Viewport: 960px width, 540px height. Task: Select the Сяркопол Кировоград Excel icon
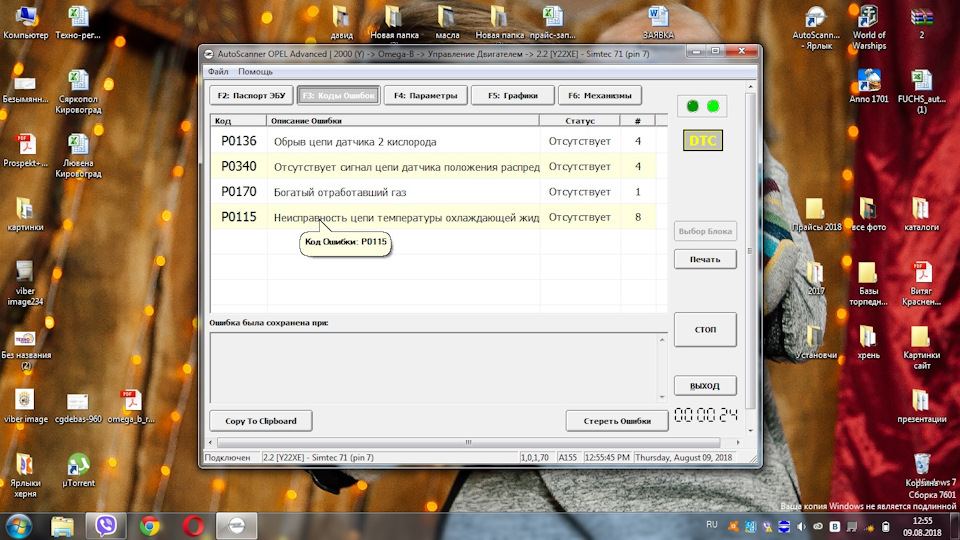(78, 92)
